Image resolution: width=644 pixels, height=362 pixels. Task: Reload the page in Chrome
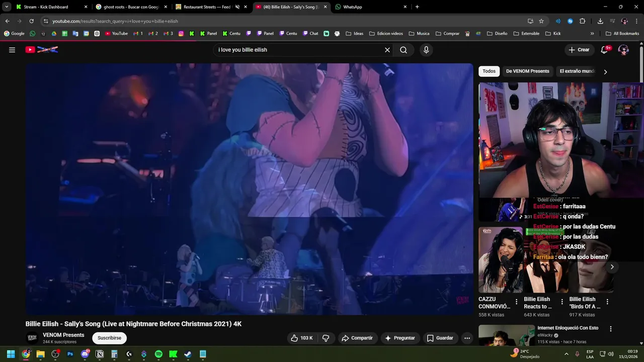pyautogui.click(x=31, y=21)
